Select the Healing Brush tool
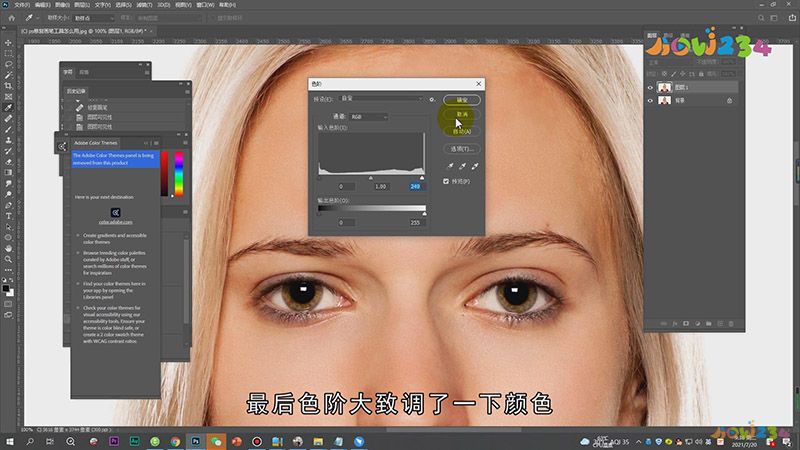 (x=8, y=118)
